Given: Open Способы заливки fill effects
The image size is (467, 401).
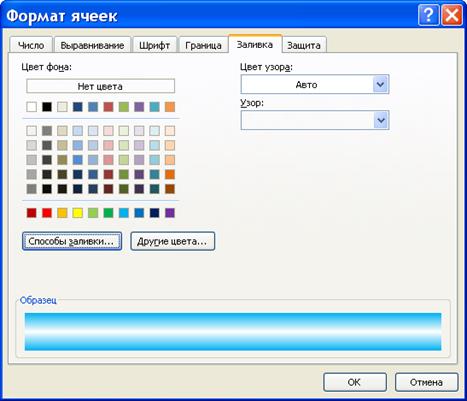Looking at the screenshot, I should (72, 241).
